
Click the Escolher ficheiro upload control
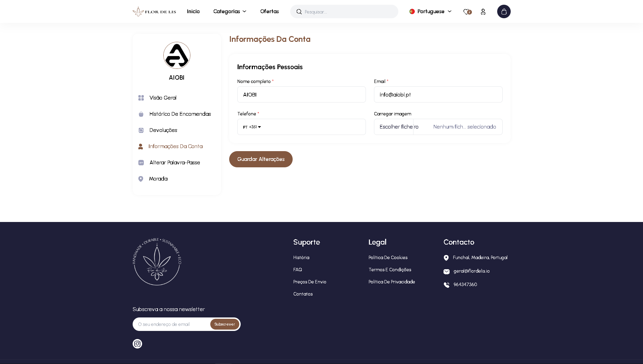pos(399,127)
